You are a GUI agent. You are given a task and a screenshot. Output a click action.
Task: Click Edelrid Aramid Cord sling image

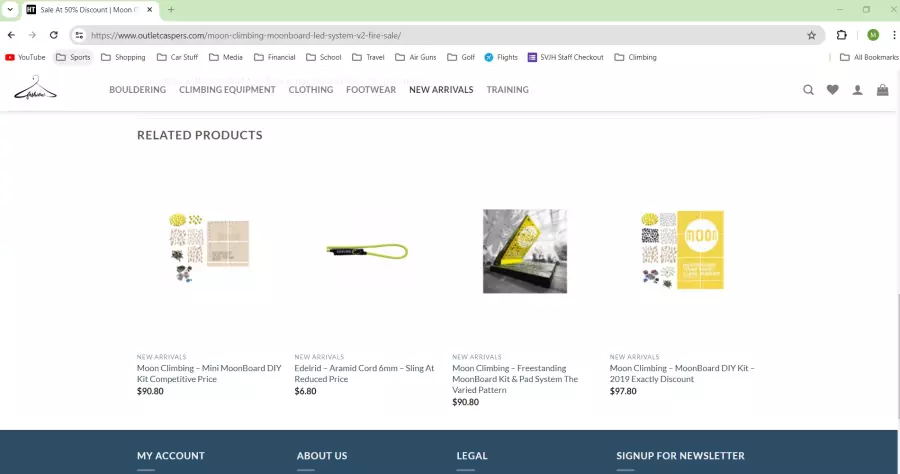pos(367,251)
